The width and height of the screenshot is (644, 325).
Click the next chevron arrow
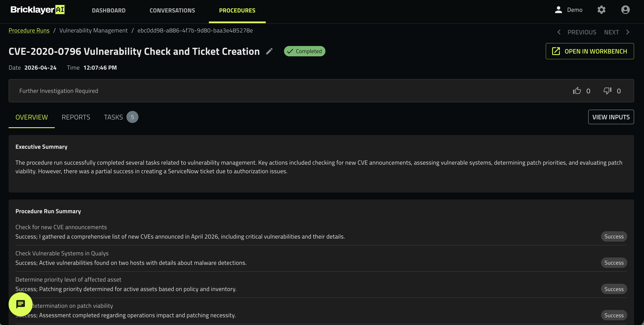627,32
